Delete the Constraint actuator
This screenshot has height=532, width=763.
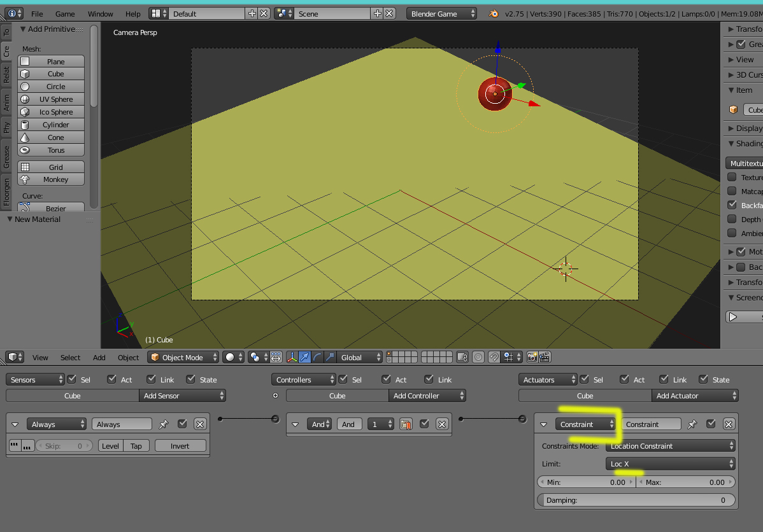729,424
